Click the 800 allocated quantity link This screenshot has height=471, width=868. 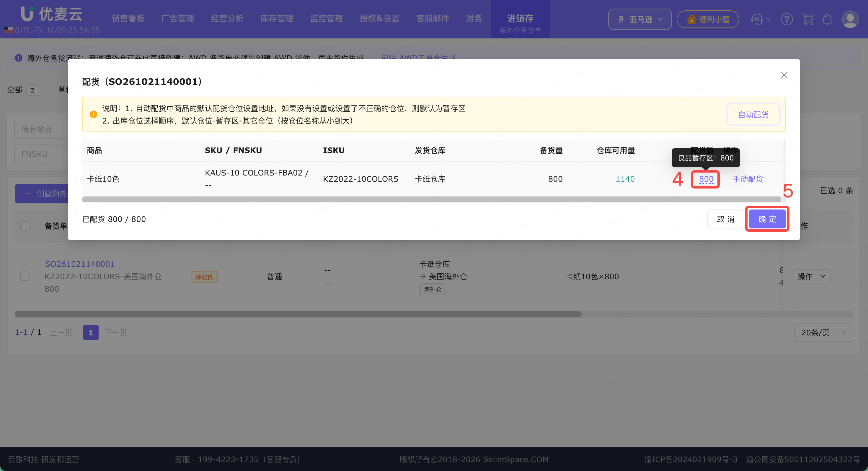tap(706, 179)
